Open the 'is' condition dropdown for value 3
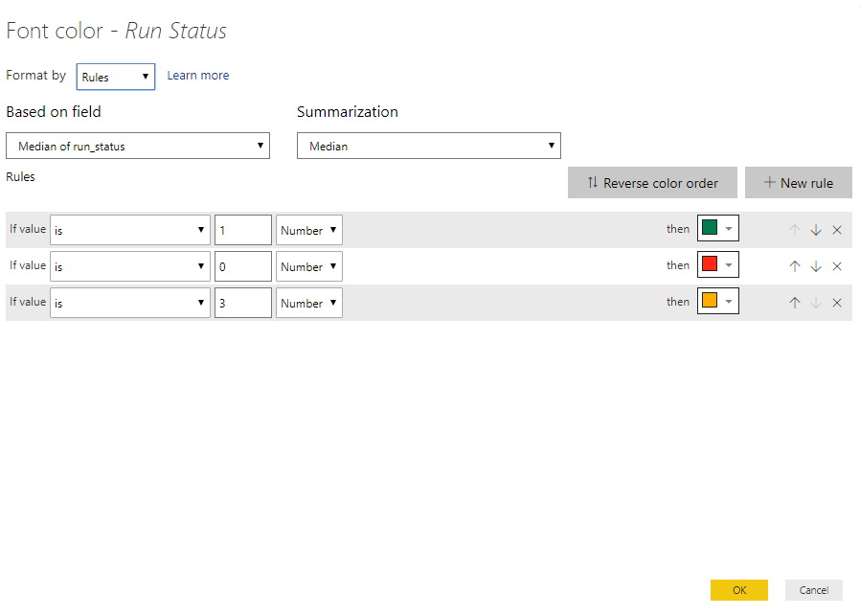Image resolution: width=860 pixels, height=616 pixels. pyautogui.click(x=130, y=303)
